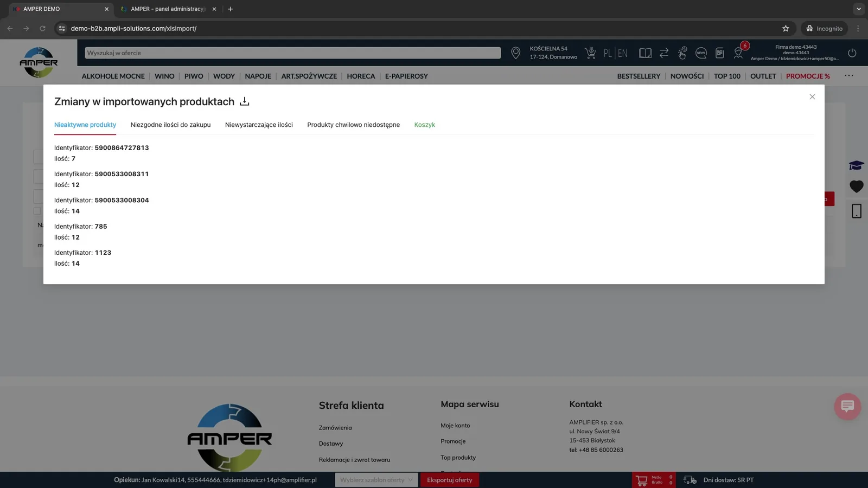Open Niewystarczające ilości tab
The height and width of the screenshot is (488, 868).
click(259, 125)
